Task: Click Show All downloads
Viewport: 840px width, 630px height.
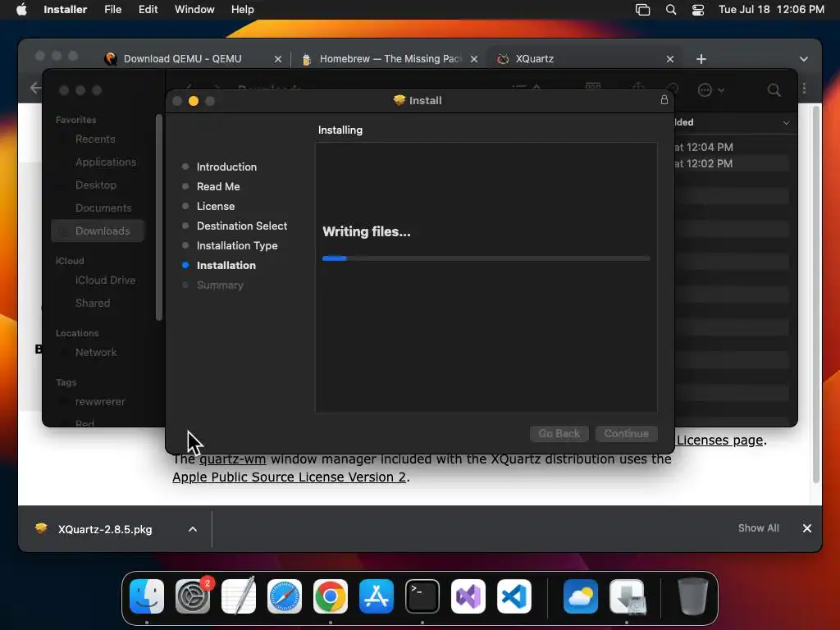Action: pyautogui.click(x=758, y=528)
